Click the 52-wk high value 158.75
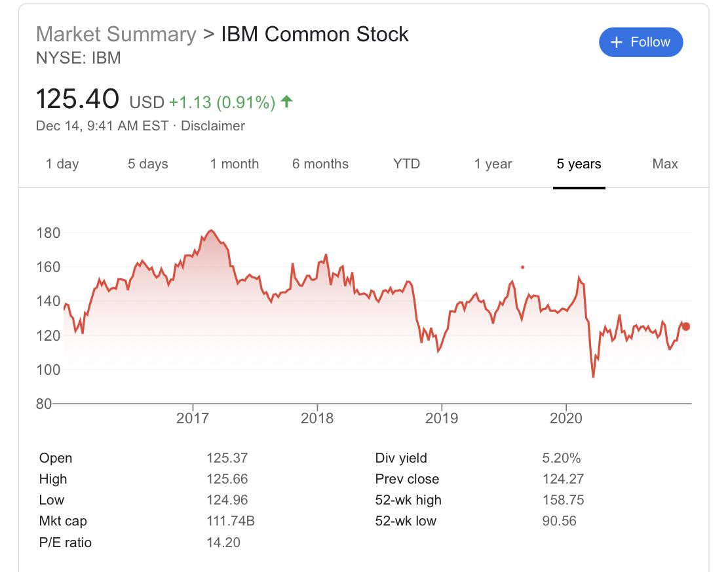 (x=563, y=500)
